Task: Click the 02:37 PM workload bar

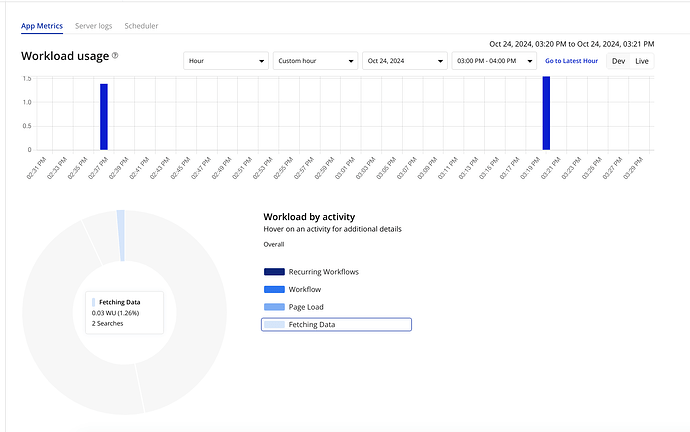Action: coord(104,117)
